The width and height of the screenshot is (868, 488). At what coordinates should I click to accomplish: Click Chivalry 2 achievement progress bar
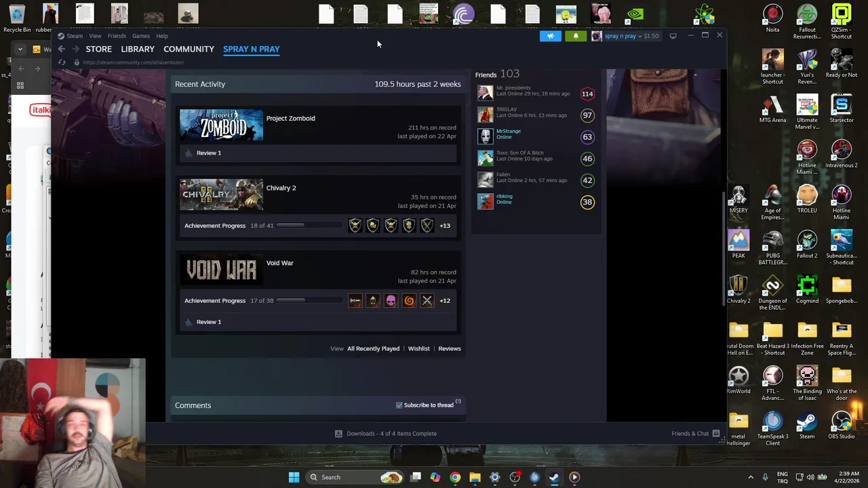pyautogui.click(x=309, y=226)
